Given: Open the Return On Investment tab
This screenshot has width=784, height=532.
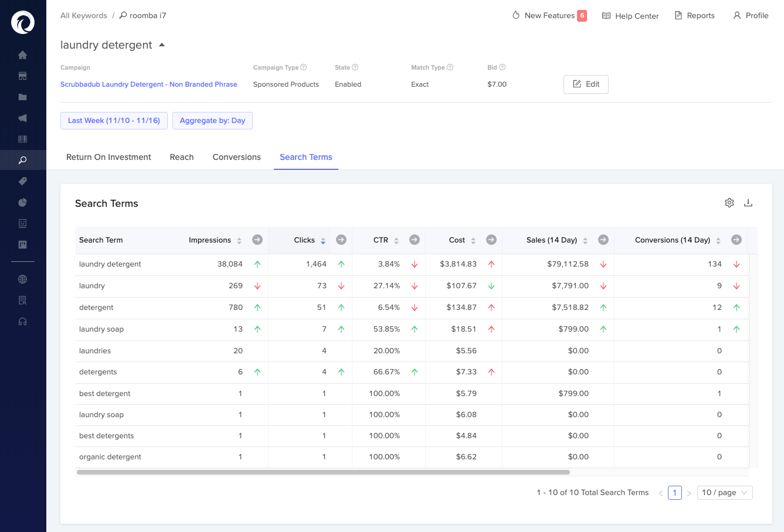Looking at the screenshot, I should click(x=108, y=157).
